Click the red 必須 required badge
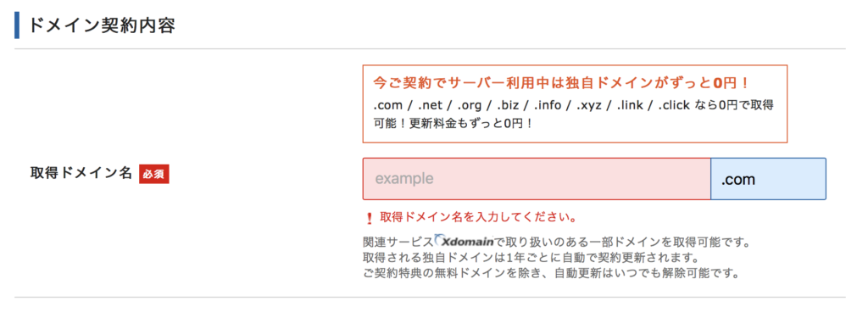 point(154,174)
